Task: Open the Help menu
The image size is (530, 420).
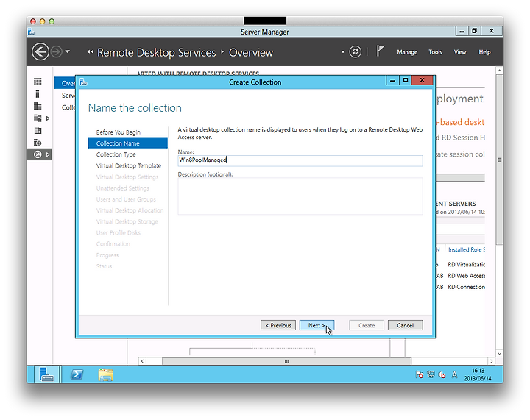Action: (x=484, y=52)
